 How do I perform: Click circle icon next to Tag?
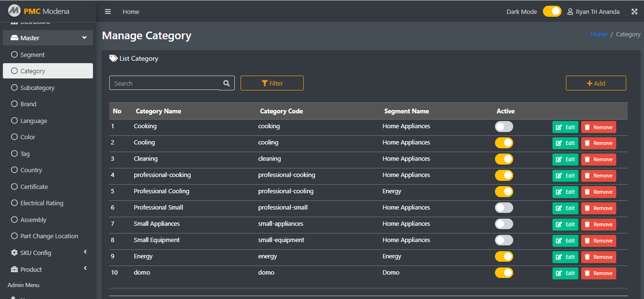click(14, 154)
